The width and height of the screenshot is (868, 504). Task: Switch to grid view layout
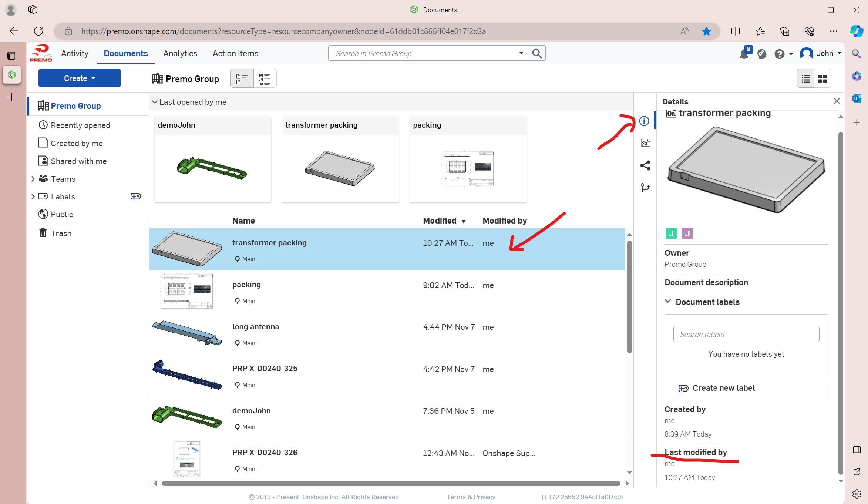pos(822,78)
